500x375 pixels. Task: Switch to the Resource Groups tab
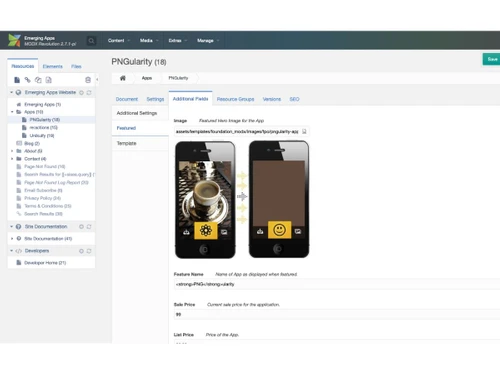click(x=235, y=99)
